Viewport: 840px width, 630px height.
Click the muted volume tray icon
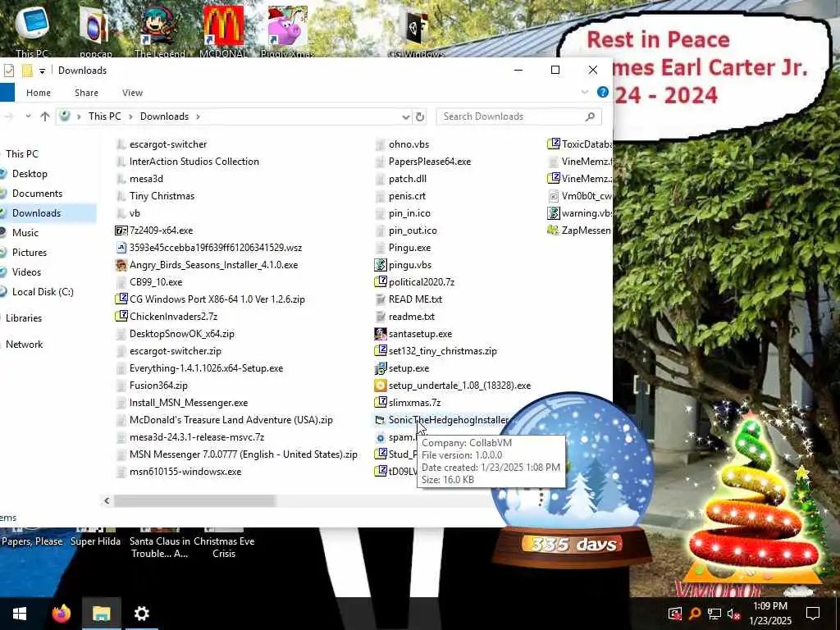(734, 614)
